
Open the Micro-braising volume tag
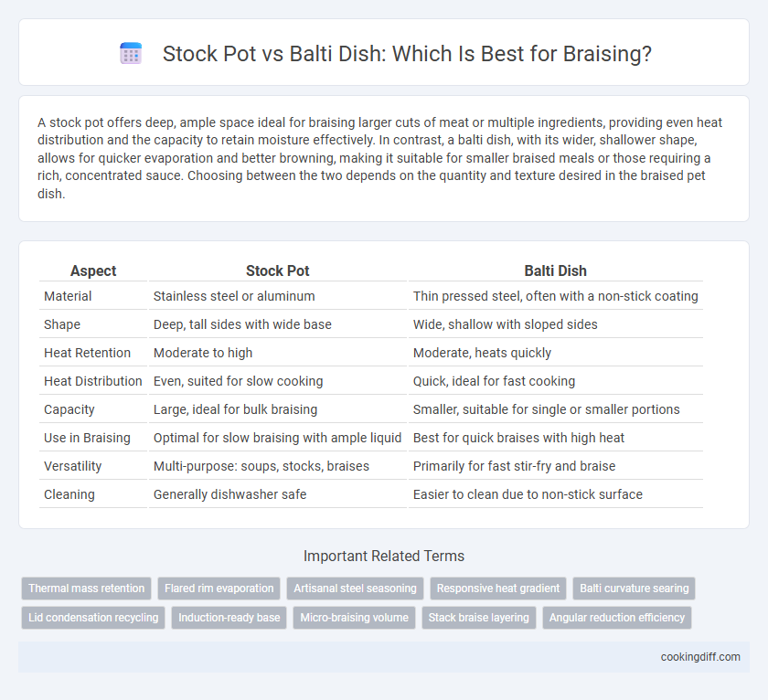[x=354, y=618]
